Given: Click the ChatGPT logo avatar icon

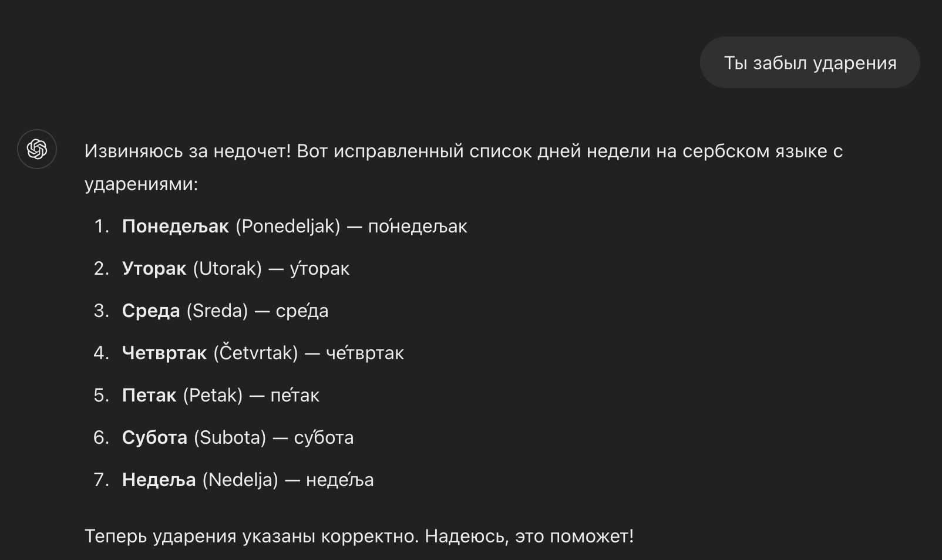Looking at the screenshot, I should pyautogui.click(x=37, y=149).
